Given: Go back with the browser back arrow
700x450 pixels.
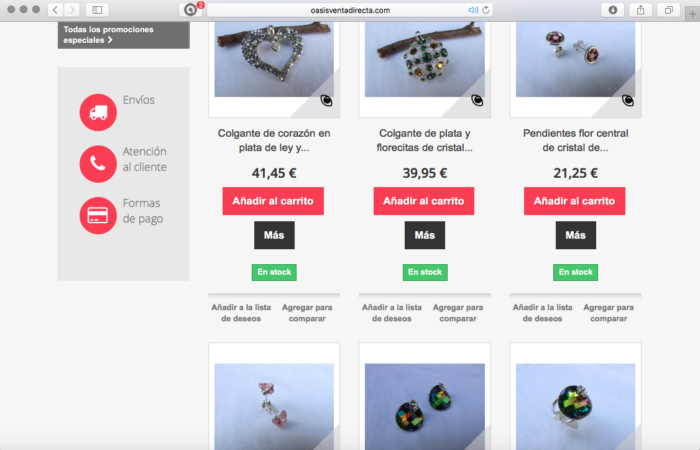Looking at the screenshot, I should [55, 10].
